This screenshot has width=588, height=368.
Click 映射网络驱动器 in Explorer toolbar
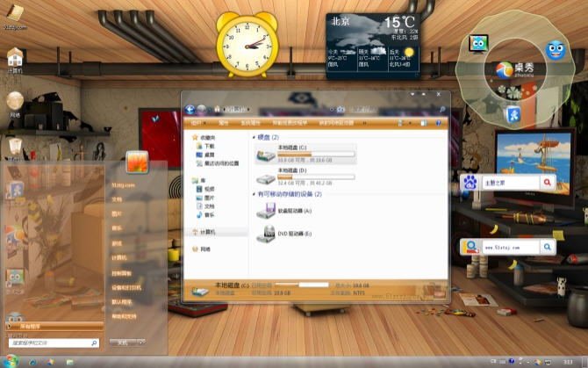click(336, 123)
